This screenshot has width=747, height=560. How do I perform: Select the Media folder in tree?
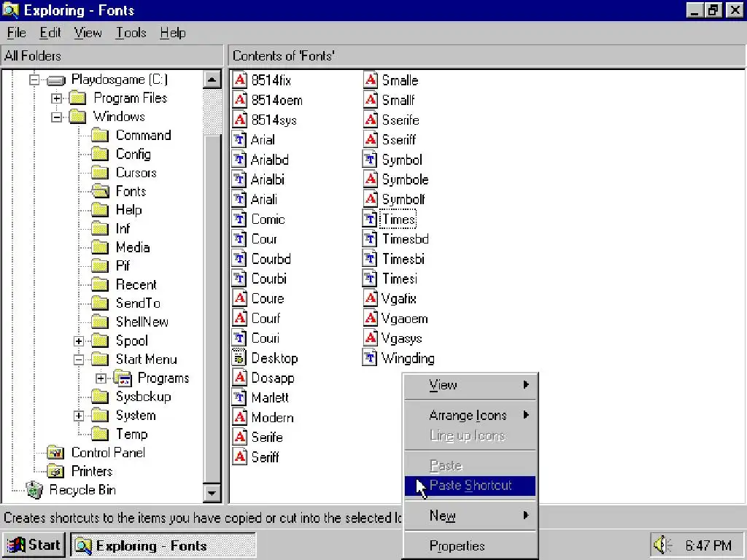click(x=133, y=247)
